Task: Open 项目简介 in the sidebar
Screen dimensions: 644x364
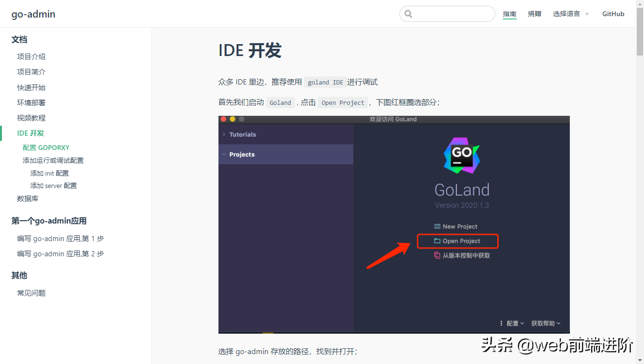Action: tap(31, 72)
